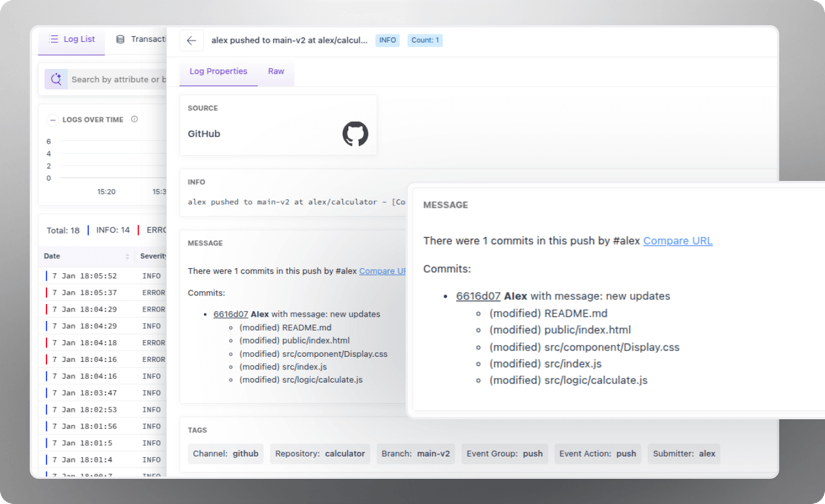The height and width of the screenshot is (504, 825).
Task: Open Compare URL link in enlarged message
Action: pyautogui.click(x=678, y=241)
